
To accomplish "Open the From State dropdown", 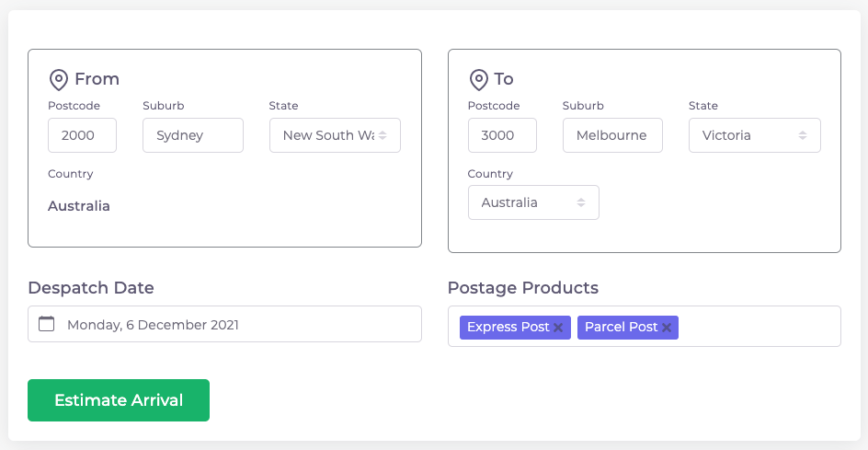I will [335, 135].
